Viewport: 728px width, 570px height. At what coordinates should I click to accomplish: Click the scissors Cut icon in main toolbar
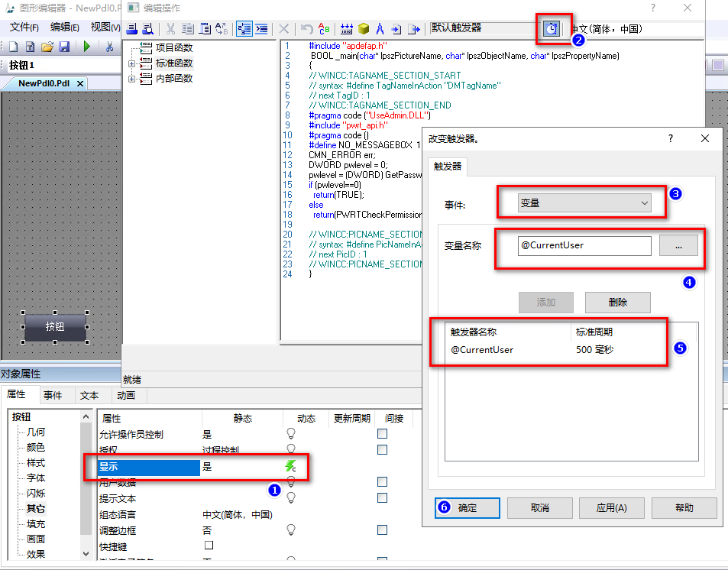[x=109, y=47]
